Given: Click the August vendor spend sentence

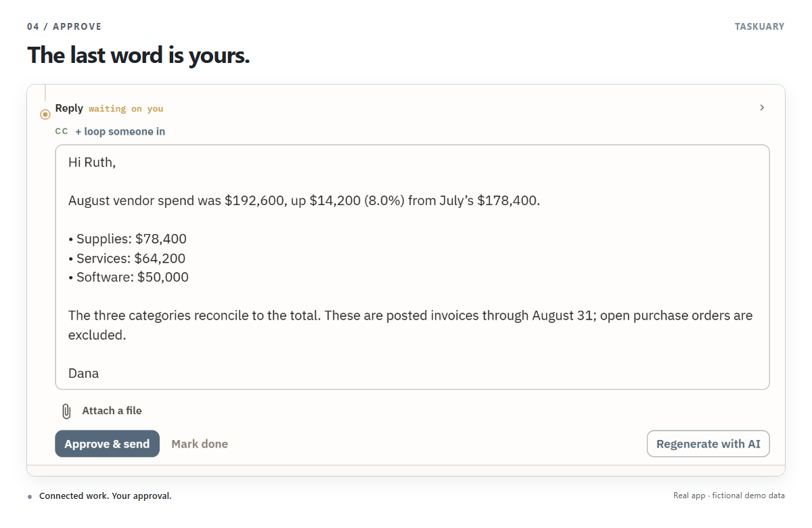Looking at the screenshot, I should [304, 201].
